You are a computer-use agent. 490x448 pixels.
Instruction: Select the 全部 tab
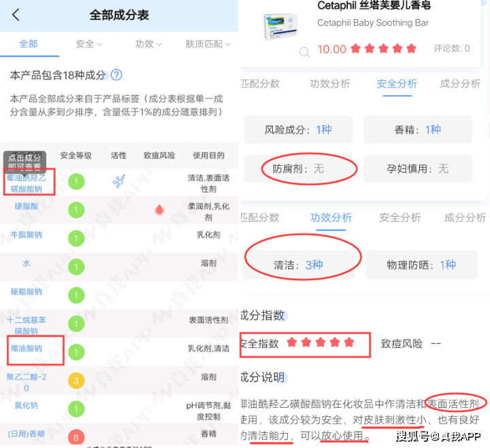pos(29,44)
